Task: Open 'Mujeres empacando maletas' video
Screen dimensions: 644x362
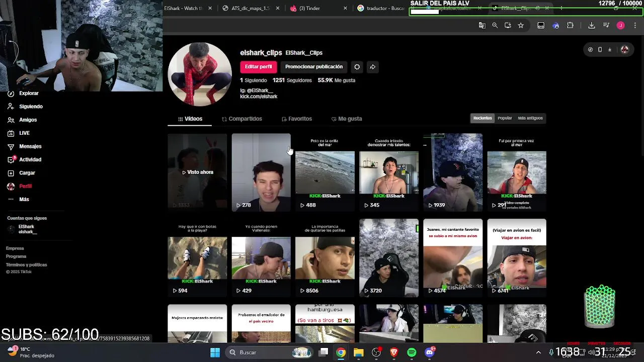Action: [197, 323]
